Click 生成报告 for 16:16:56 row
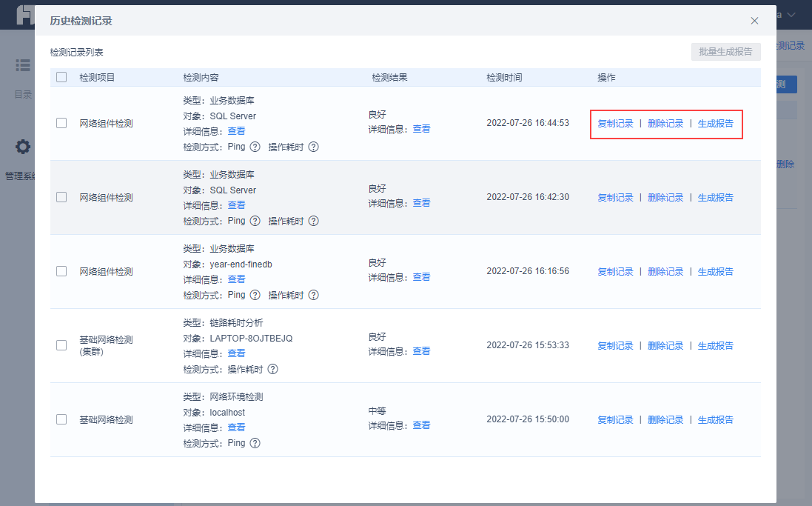 tap(716, 272)
